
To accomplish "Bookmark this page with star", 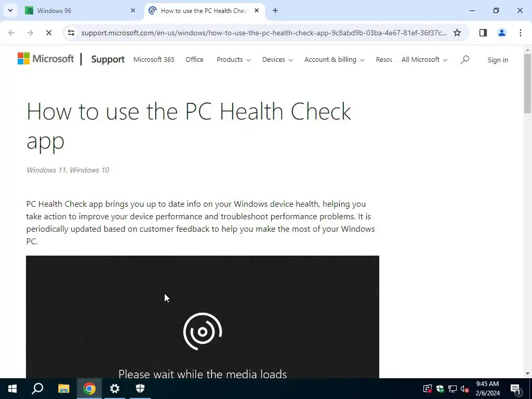I will pos(457,33).
